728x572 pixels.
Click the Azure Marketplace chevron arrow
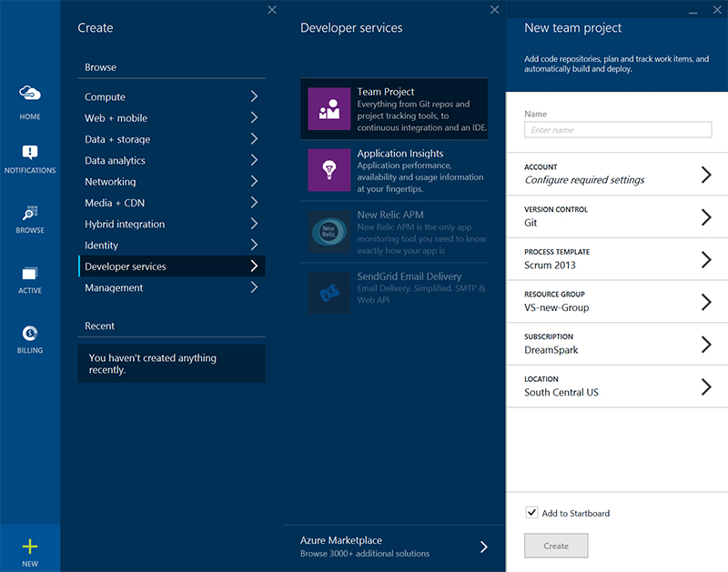[x=484, y=547]
